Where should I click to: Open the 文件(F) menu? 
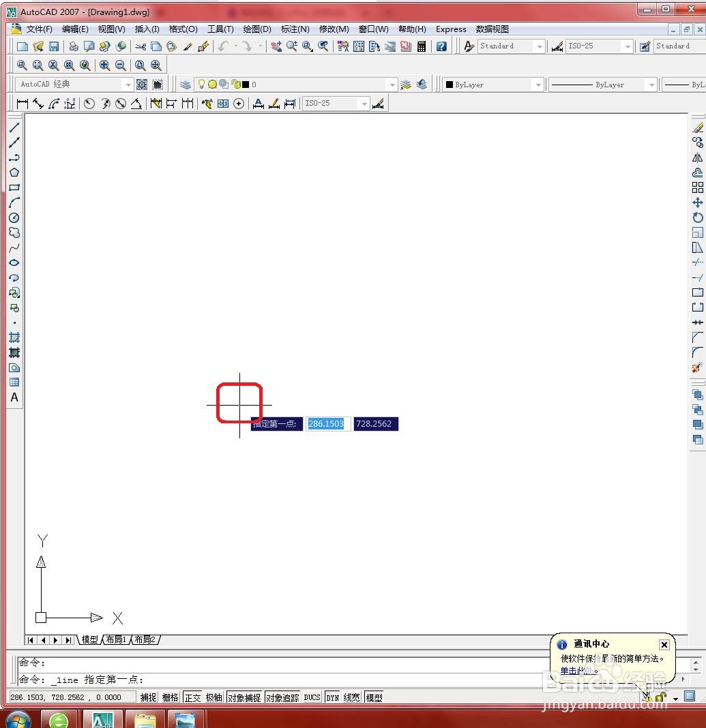click(x=39, y=29)
